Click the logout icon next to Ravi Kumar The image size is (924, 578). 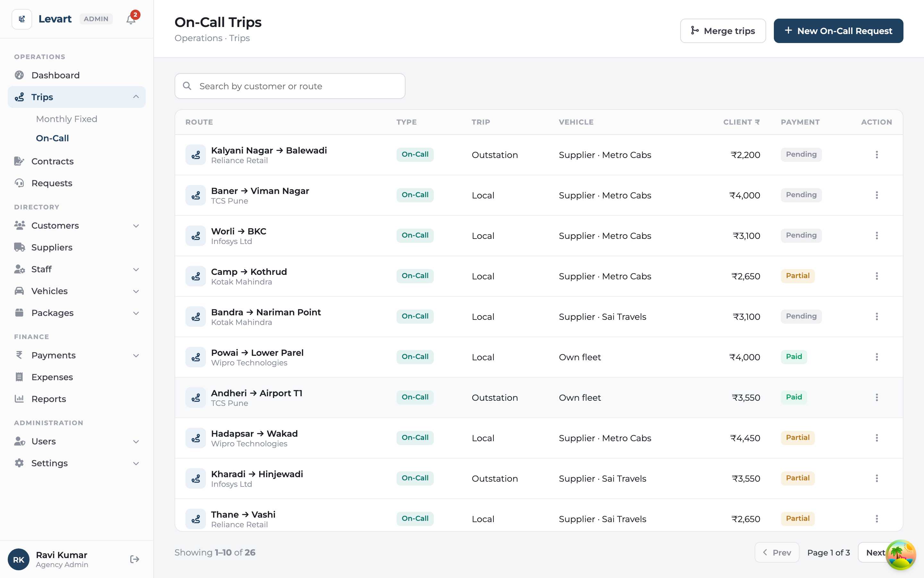point(134,559)
